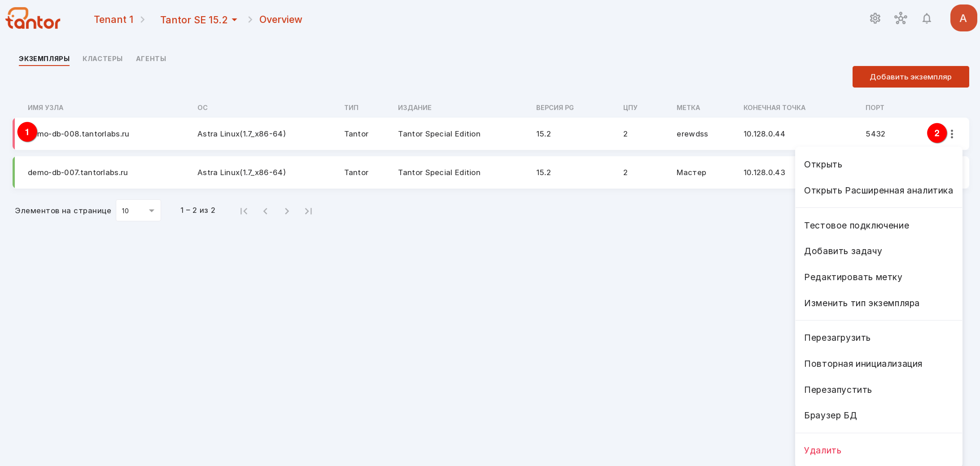This screenshot has width=980, height=466.
Task: Sort by the ОС column header
Action: [x=202, y=108]
